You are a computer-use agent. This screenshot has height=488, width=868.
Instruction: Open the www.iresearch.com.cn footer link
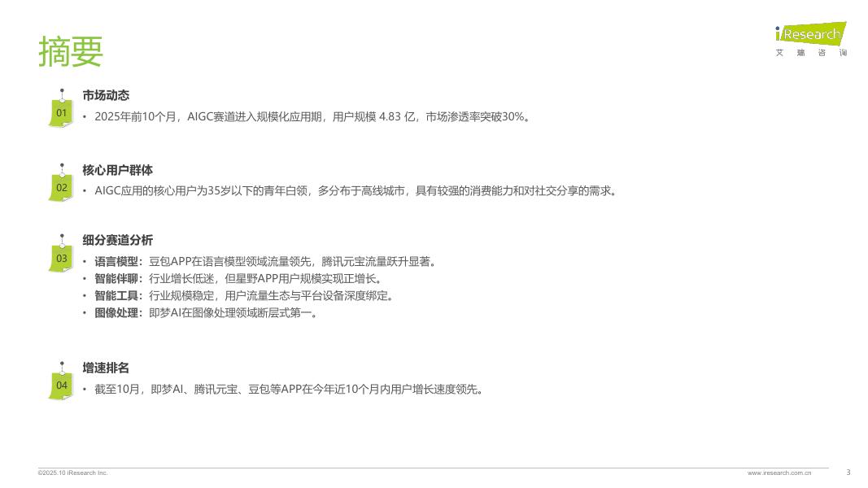point(779,473)
